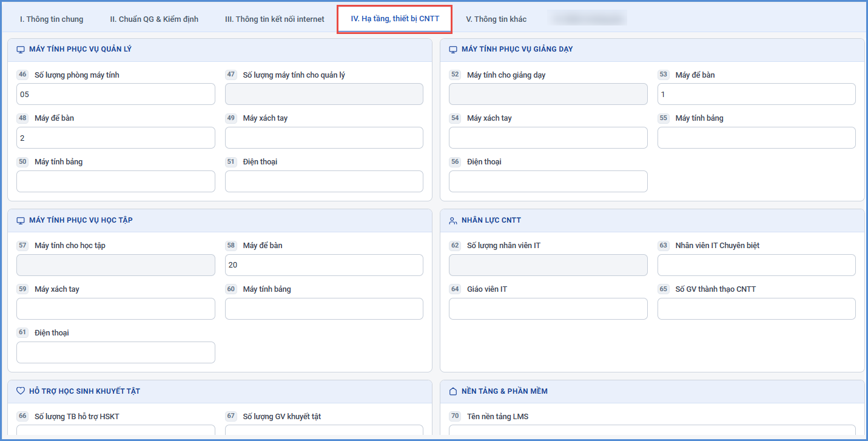868x441 pixels.
Task: Click field 51 Điện thoại input
Action: 324,181
